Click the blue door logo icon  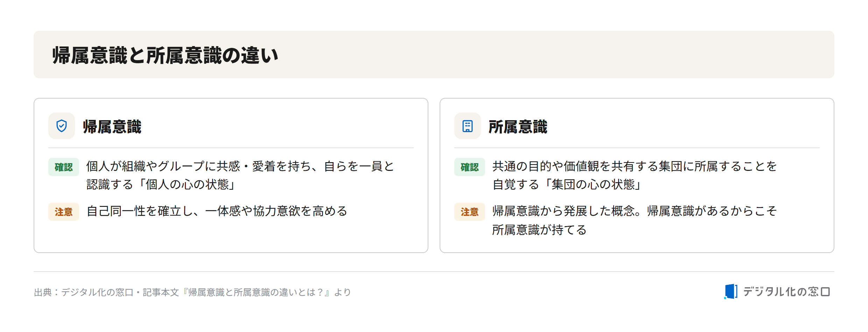pos(730,291)
